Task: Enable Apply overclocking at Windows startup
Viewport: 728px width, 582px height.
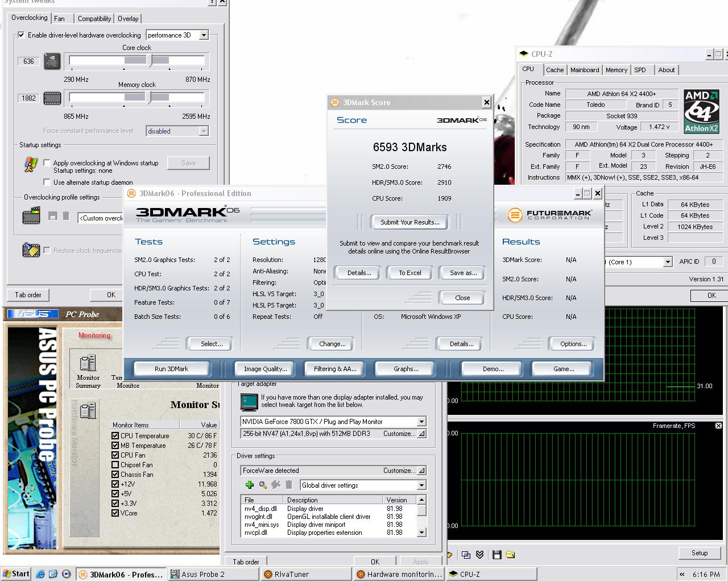Action: 47,163
